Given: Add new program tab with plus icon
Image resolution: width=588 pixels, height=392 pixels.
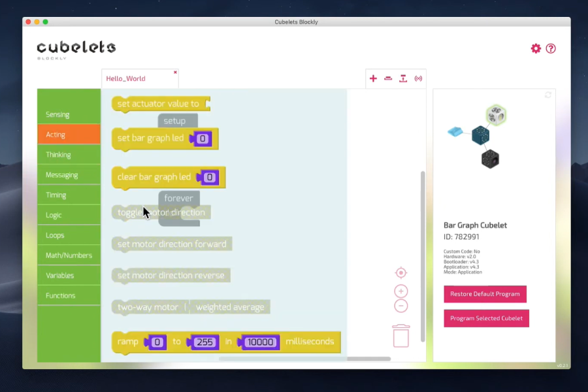Looking at the screenshot, I should (x=373, y=78).
